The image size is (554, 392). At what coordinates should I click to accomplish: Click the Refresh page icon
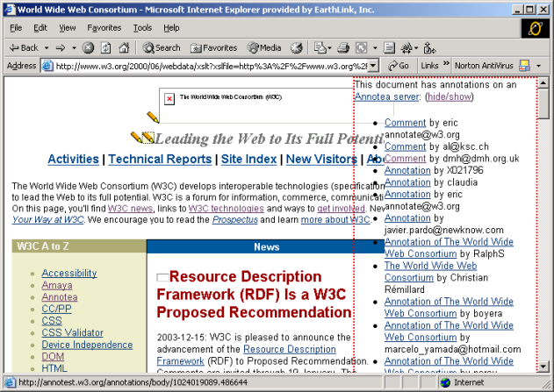[x=104, y=47]
